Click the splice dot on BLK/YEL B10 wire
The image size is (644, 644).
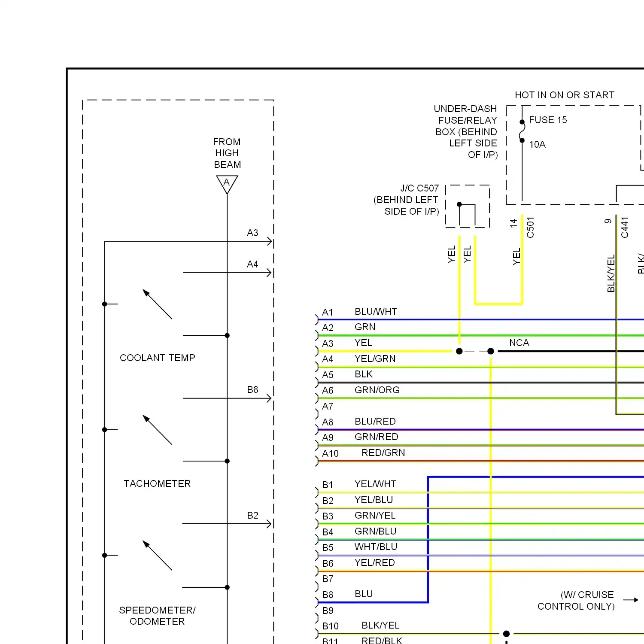click(x=506, y=634)
